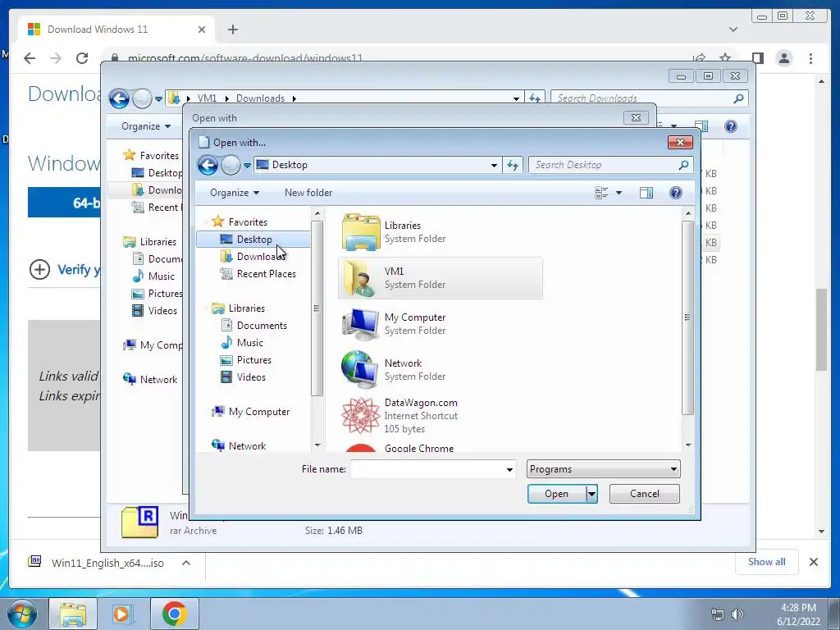Click the Open button
This screenshot has height=630, width=840.
(x=557, y=494)
